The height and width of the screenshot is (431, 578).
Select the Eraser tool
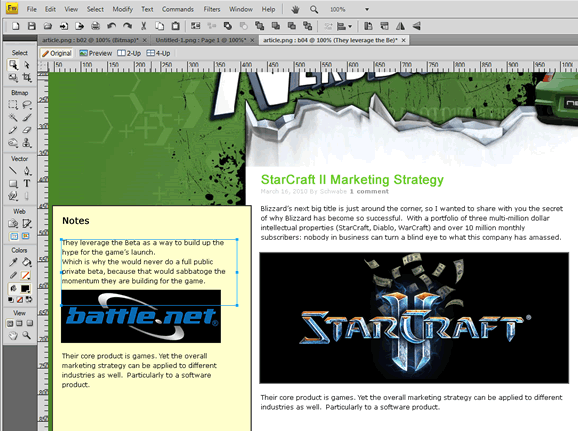27,130
